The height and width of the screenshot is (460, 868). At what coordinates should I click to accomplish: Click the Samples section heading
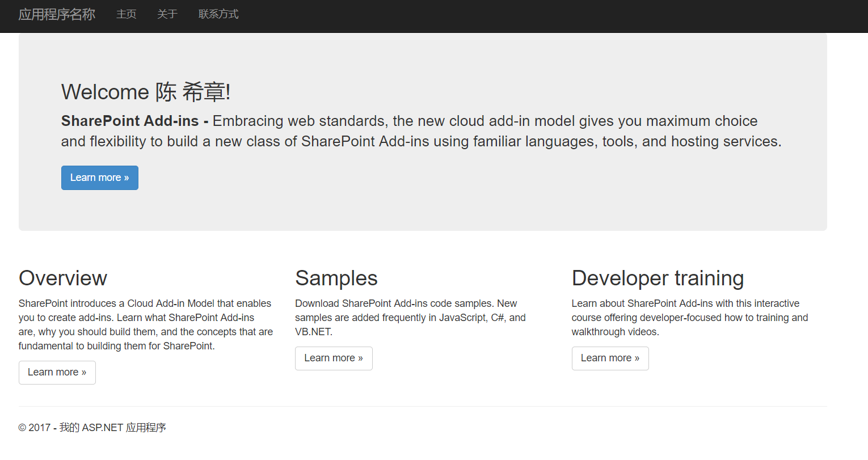coord(336,278)
